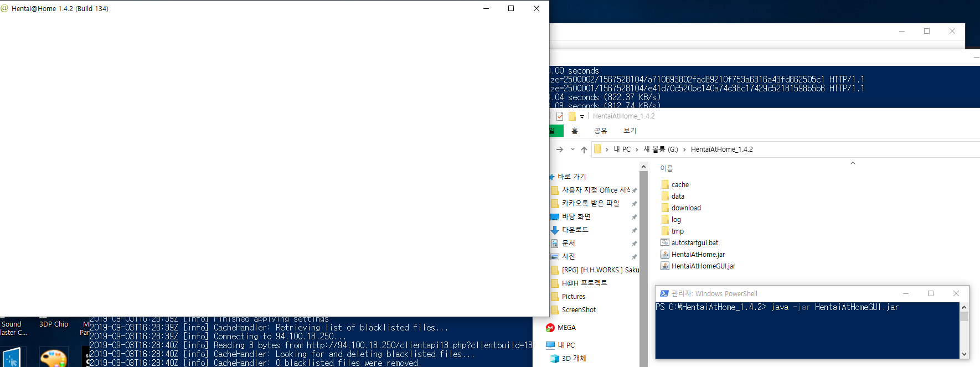Open H@H 프로젝트 in navigation pane
The image size is (980, 367).
(x=580, y=283)
